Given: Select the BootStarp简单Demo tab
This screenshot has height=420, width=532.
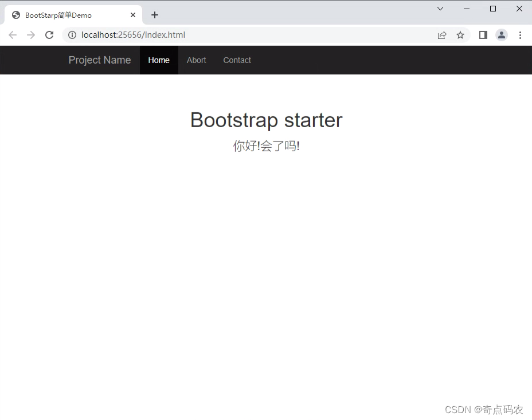Looking at the screenshot, I should (73, 15).
